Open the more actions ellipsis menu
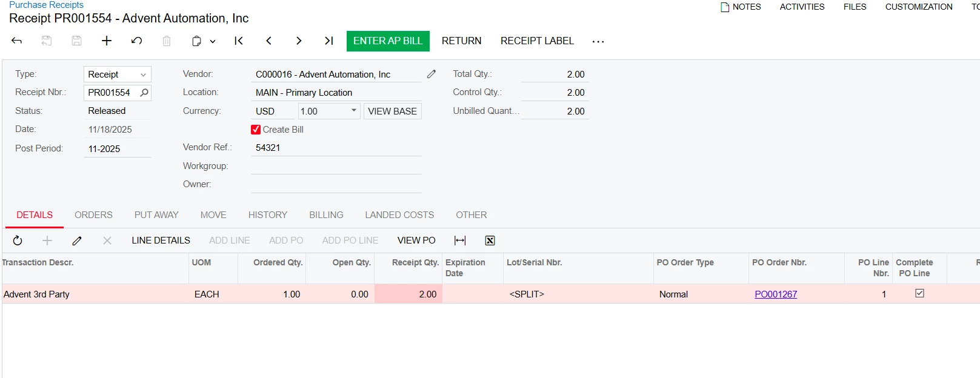The image size is (980, 378). [598, 41]
